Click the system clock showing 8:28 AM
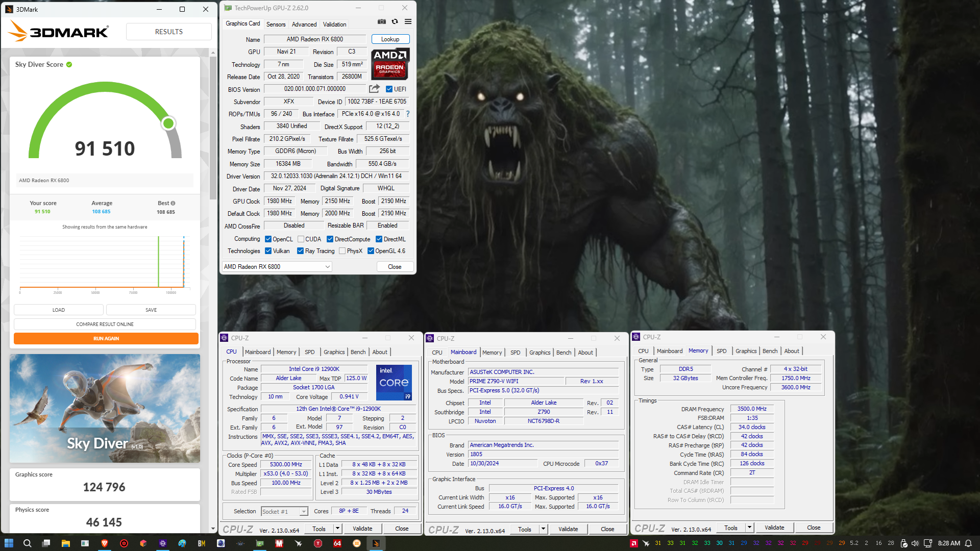980x551 pixels. click(x=949, y=543)
